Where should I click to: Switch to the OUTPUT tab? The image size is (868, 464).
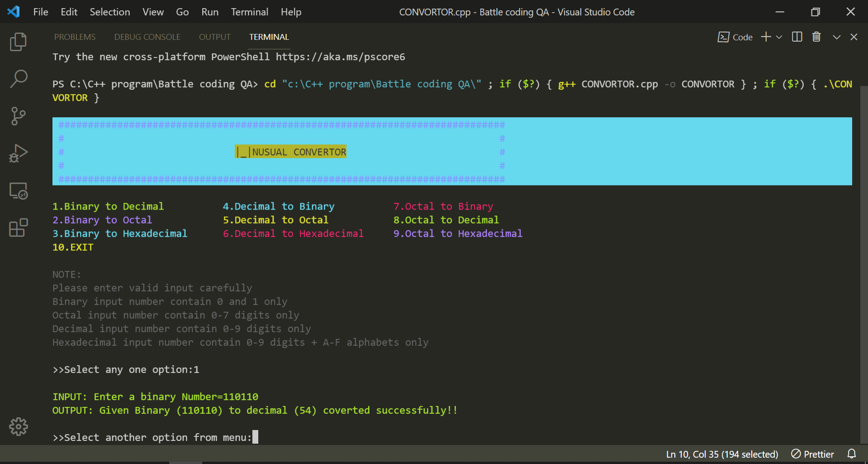214,37
